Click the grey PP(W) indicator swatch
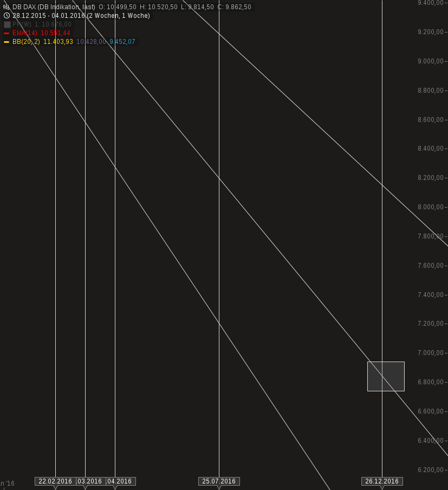 click(x=7, y=24)
